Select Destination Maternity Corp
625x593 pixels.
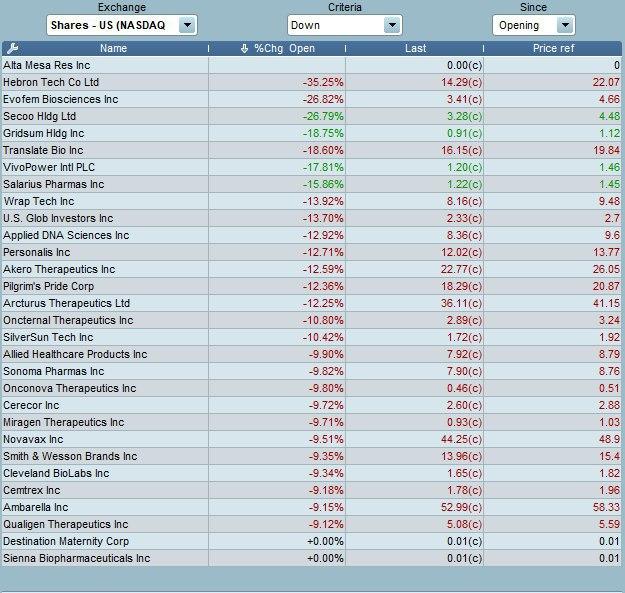[66, 541]
